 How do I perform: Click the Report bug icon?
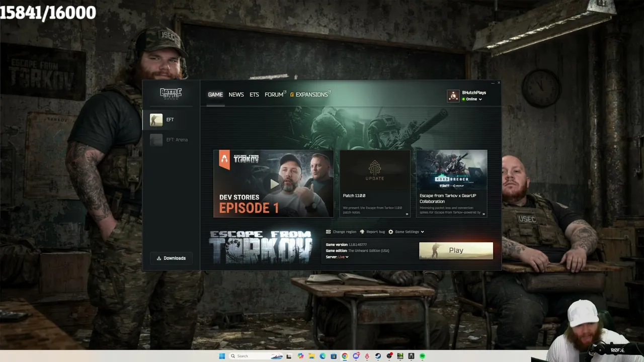click(x=362, y=232)
